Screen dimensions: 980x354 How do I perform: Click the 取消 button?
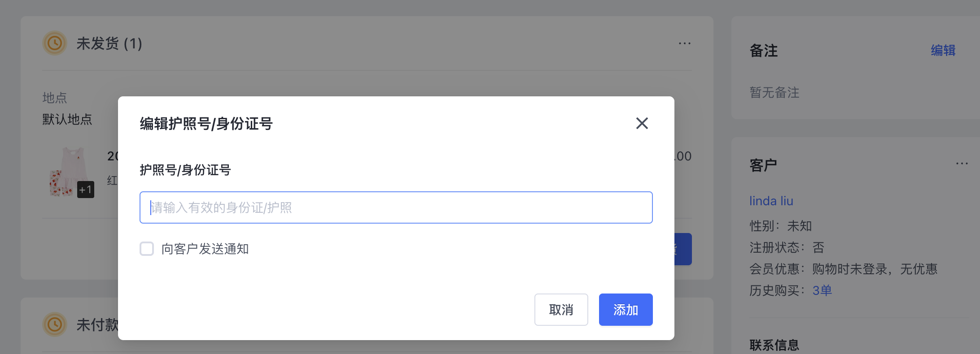[561, 310]
